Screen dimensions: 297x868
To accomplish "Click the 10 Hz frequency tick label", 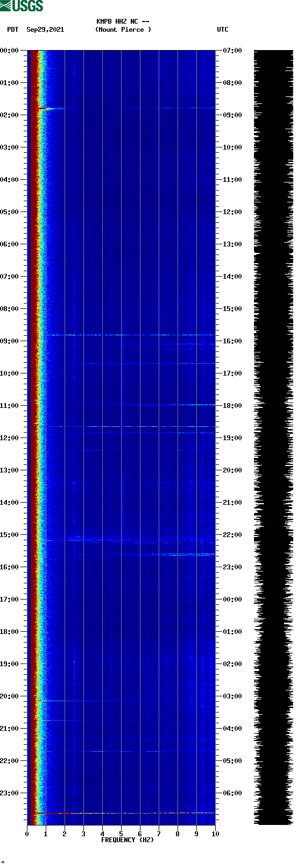I will coord(215,834).
